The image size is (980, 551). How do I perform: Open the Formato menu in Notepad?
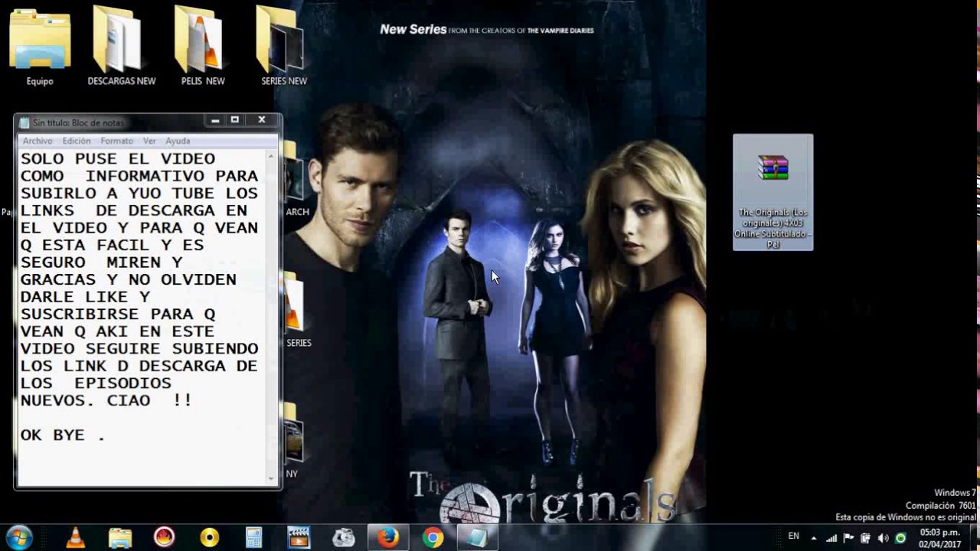point(117,141)
